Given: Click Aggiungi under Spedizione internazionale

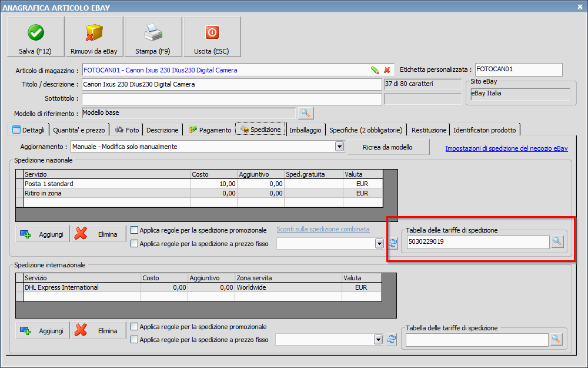Looking at the screenshot, I should [42, 330].
